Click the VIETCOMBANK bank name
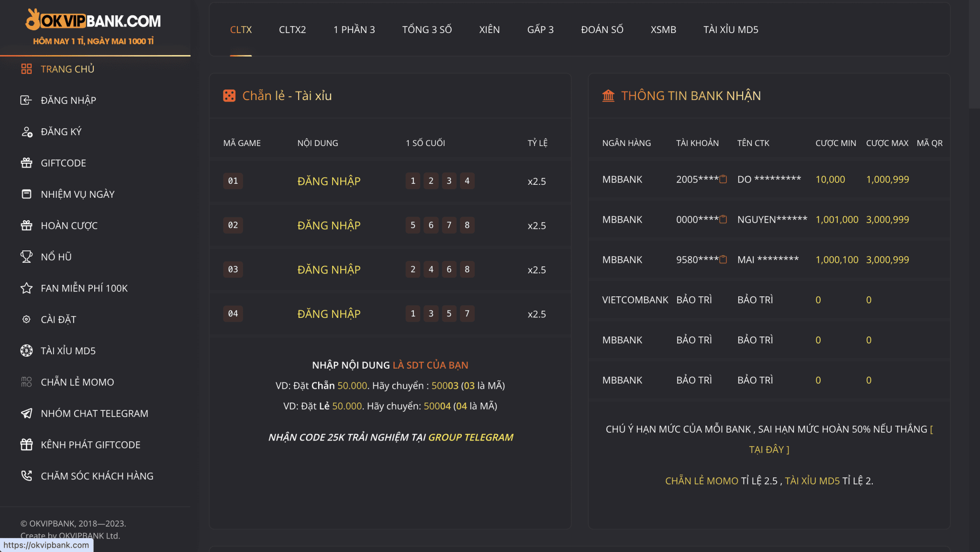Screen dimensions: 980x552 coord(635,300)
